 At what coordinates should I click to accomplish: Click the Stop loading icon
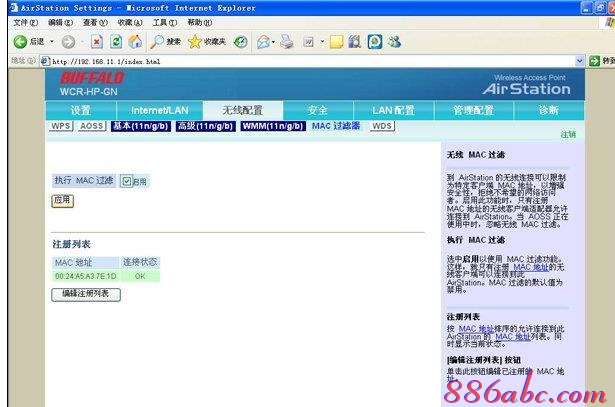(97, 42)
